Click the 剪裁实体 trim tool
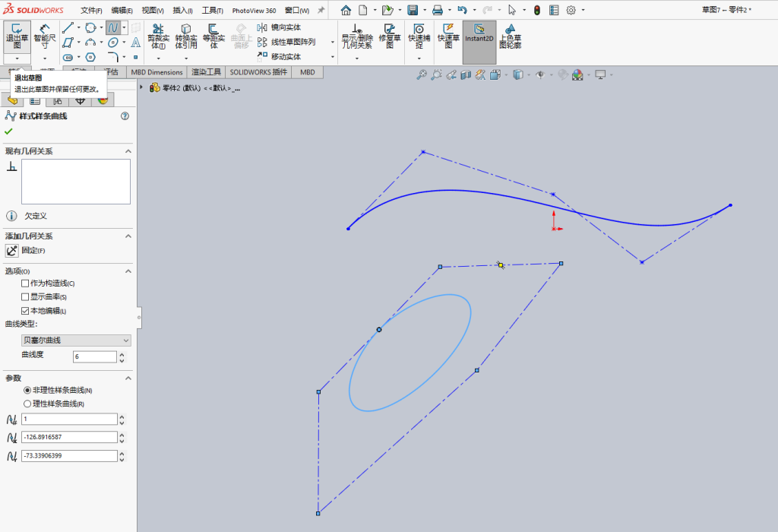This screenshot has height=532, width=778. pos(158,36)
